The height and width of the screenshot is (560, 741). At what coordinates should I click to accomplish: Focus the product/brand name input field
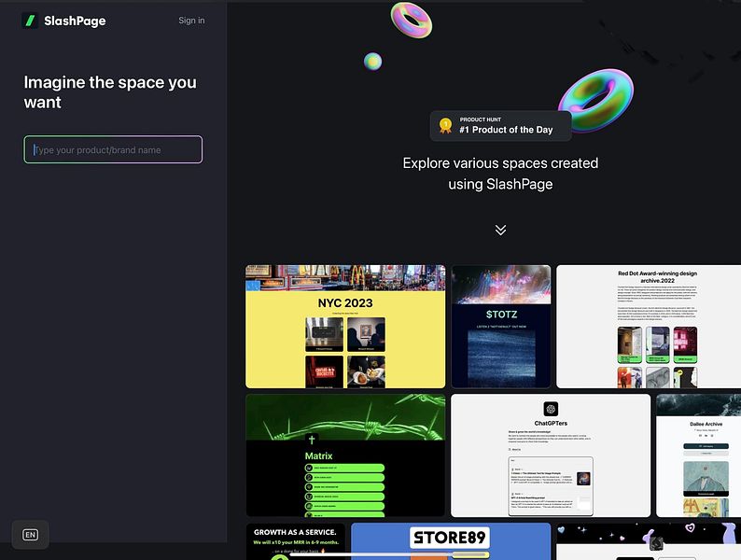113,149
